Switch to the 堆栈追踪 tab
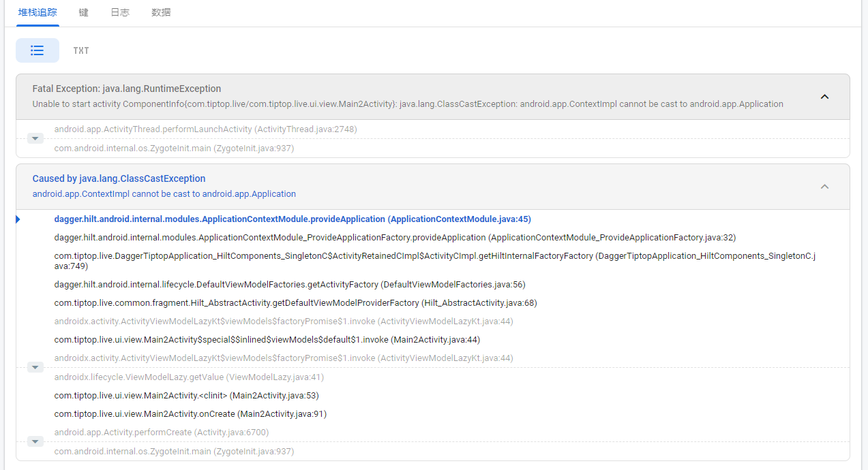Image resolution: width=868 pixels, height=470 pixels. (x=38, y=12)
